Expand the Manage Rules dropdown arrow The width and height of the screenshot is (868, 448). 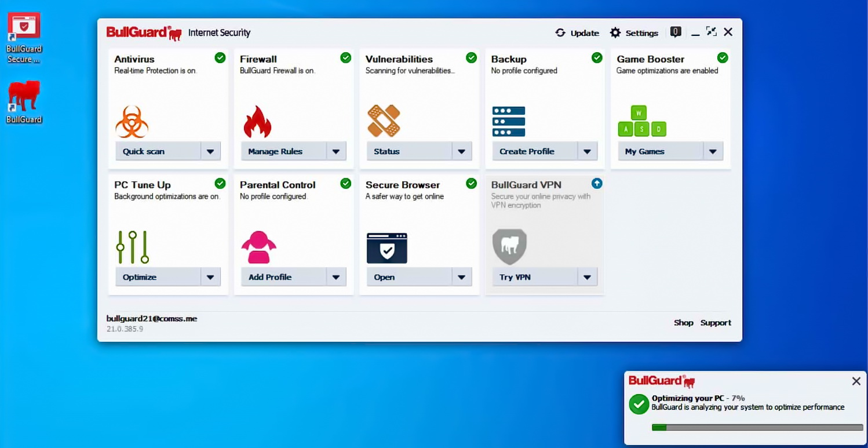336,151
